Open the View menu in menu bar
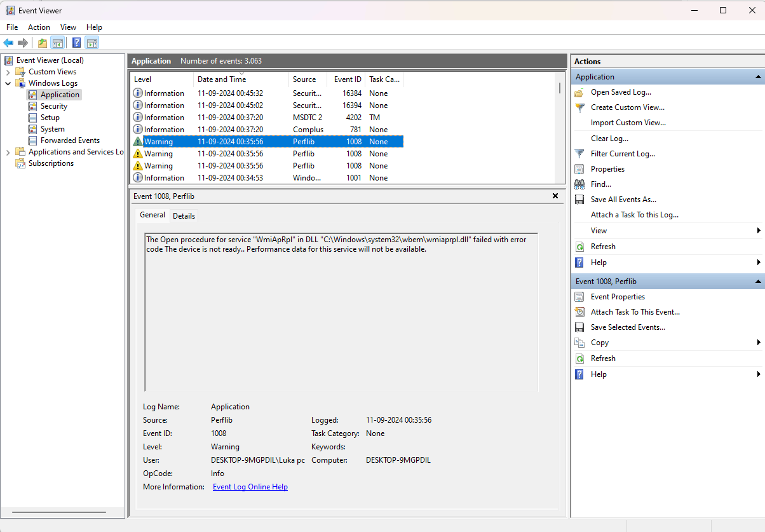Image resolution: width=765 pixels, height=532 pixels. pyautogui.click(x=68, y=27)
